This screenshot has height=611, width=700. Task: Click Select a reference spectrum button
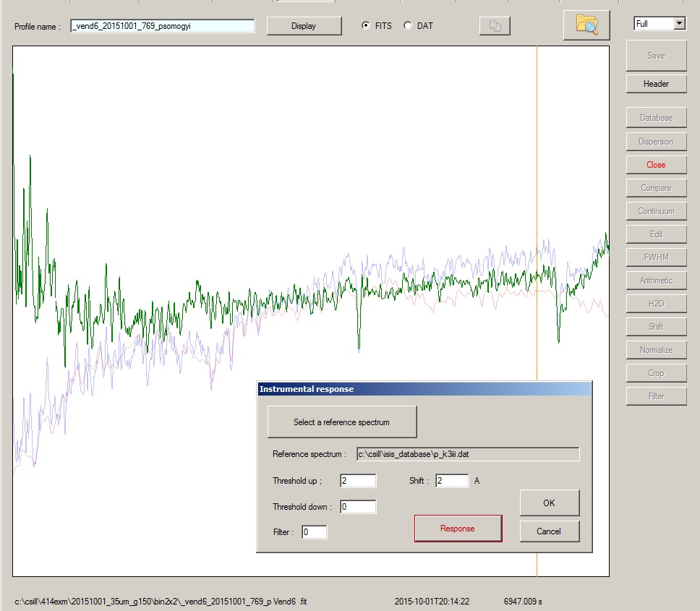pos(342,422)
